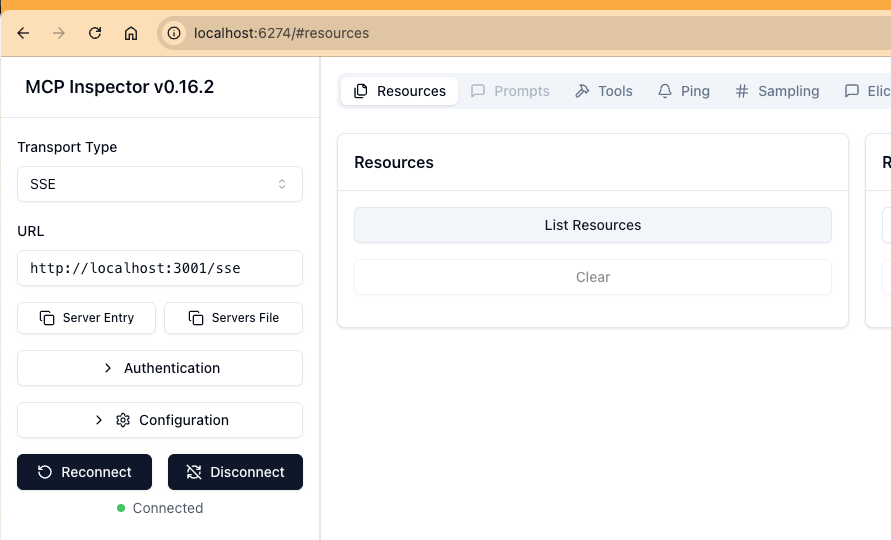The height and width of the screenshot is (540, 891).
Task: Click the address bar URL localhost:6274
Action: [x=281, y=34]
